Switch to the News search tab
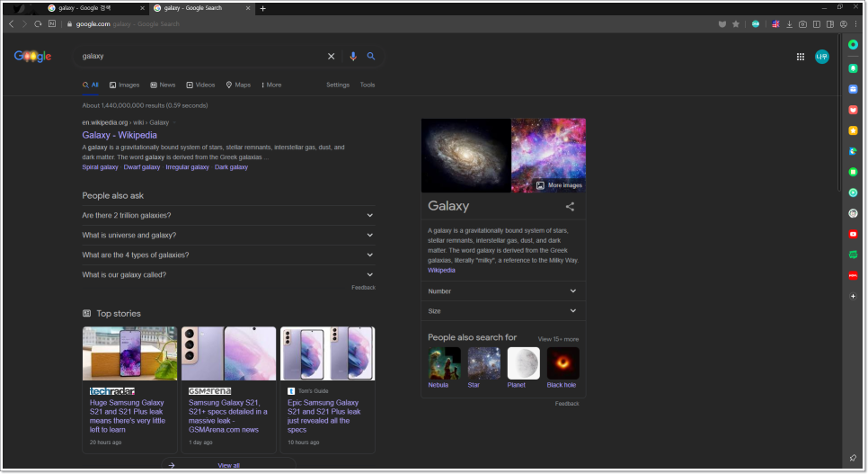Viewport: 868px width, 474px height. 163,85
